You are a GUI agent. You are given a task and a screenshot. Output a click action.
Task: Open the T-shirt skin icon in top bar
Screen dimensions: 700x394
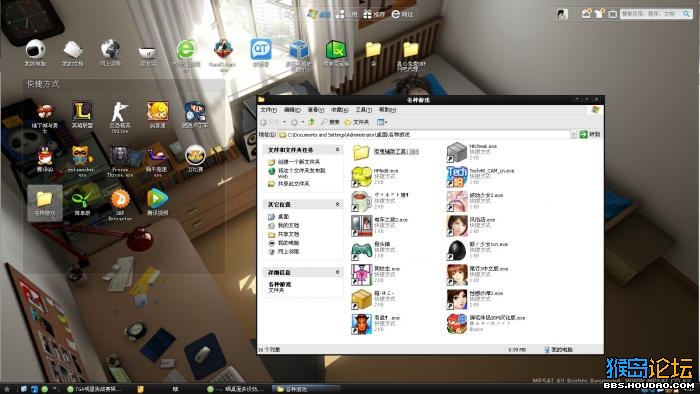click(x=599, y=14)
